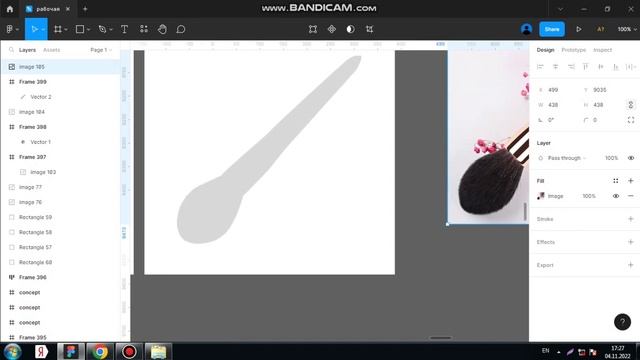Open the missing fonts A? indicator
This screenshot has width=640, height=360.
pyautogui.click(x=600, y=29)
